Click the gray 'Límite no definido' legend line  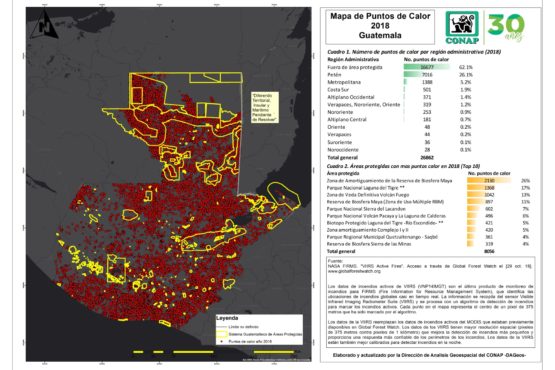pos(222,326)
